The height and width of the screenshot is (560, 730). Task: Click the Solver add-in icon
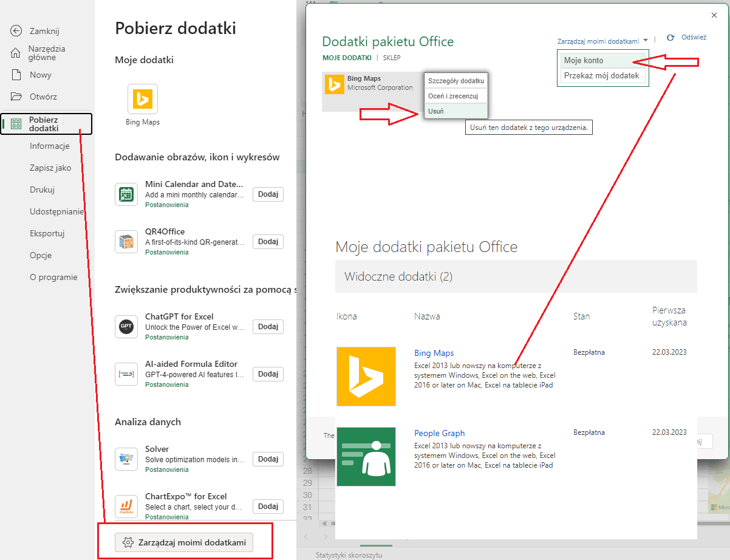click(x=126, y=459)
